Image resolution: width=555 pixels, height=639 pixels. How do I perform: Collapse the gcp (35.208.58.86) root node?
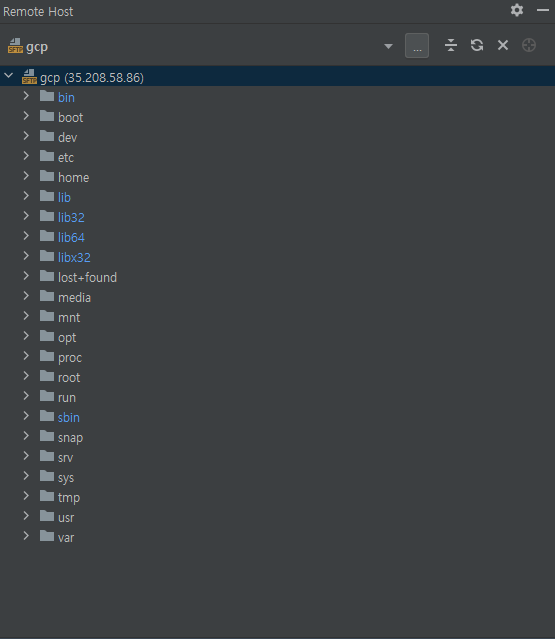9,76
